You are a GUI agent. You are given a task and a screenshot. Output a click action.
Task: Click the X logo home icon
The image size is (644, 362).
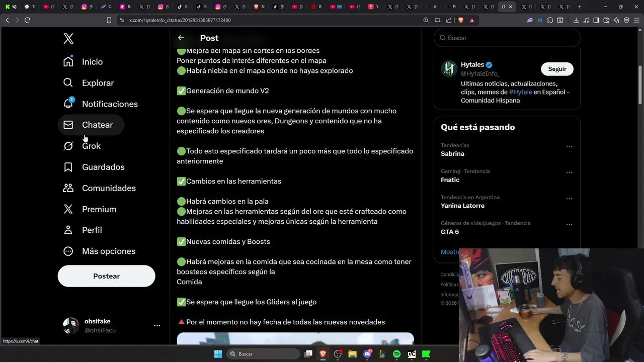(68, 38)
